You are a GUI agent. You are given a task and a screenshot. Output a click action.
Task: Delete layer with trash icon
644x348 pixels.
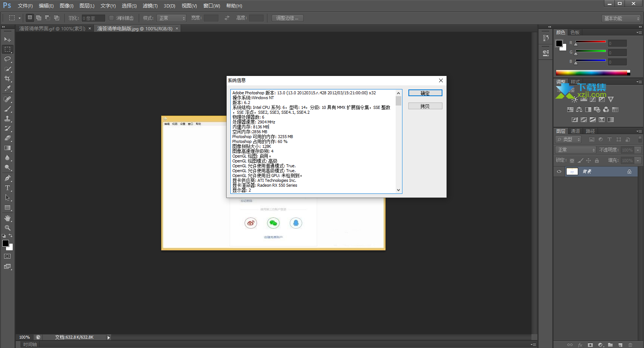point(631,345)
